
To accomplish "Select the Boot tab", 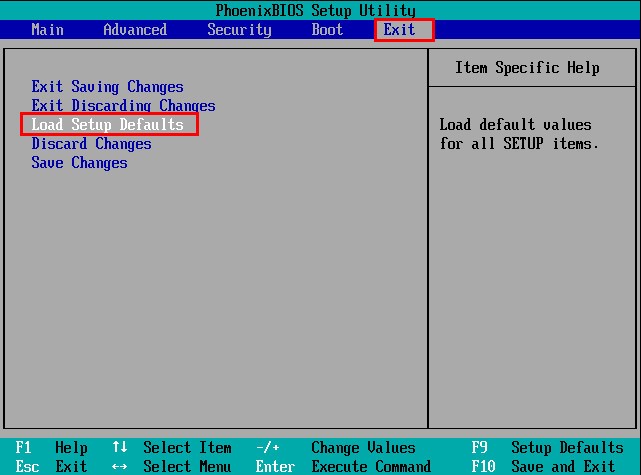I will (x=327, y=29).
